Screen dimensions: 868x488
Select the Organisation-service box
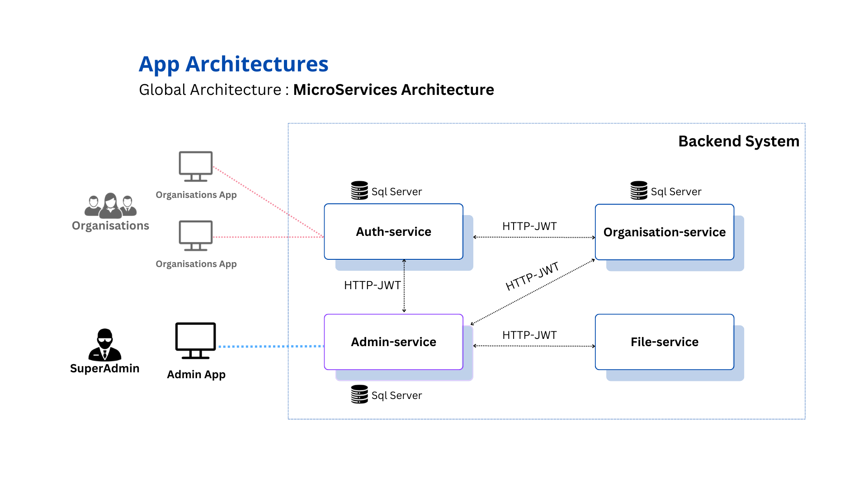click(665, 232)
